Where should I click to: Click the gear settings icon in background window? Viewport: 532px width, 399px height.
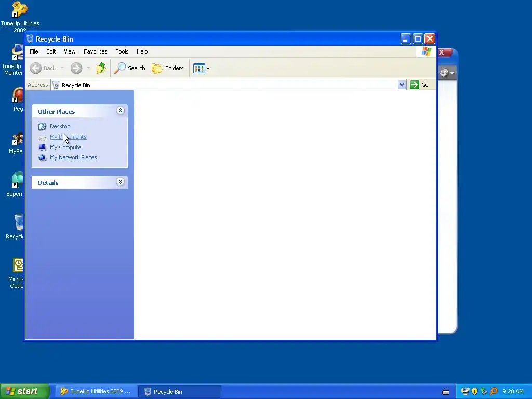(x=444, y=73)
